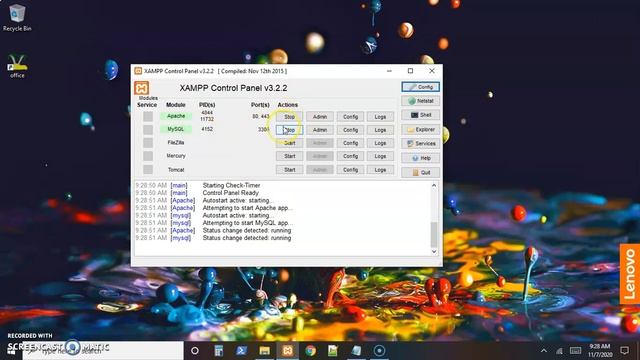Open Apache Admin page
Image resolution: width=640 pixels, height=360 pixels.
[320, 117]
